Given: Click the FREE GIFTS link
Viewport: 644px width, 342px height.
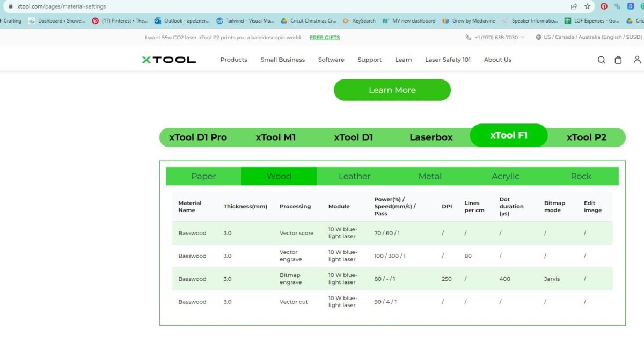Looking at the screenshot, I should point(325,38).
